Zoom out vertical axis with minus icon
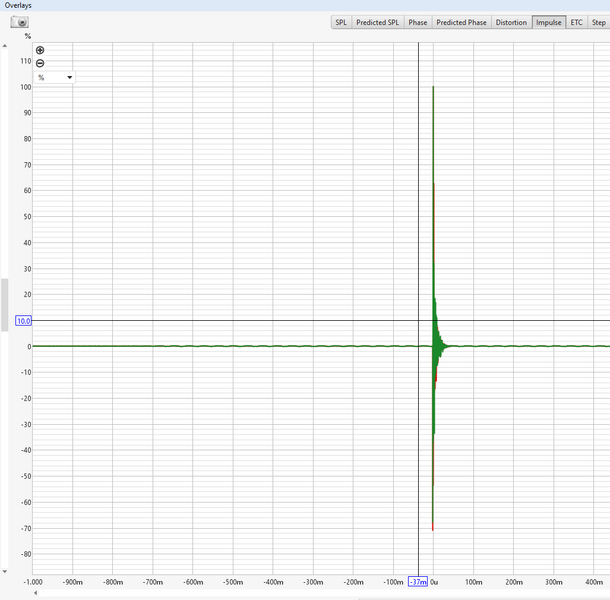 (x=40, y=63)
